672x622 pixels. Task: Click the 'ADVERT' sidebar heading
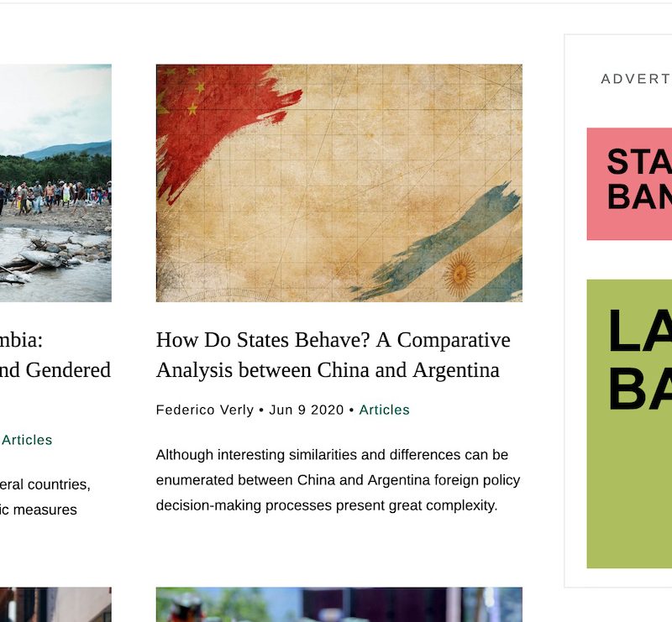pos(636,79)
